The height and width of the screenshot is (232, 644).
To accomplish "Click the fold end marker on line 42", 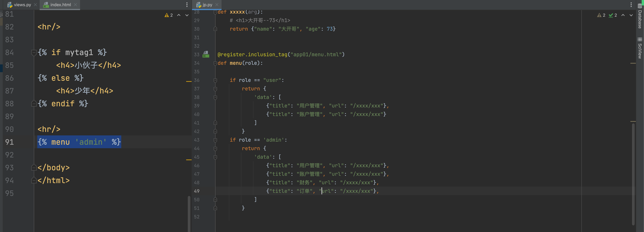I will (215, 131).
